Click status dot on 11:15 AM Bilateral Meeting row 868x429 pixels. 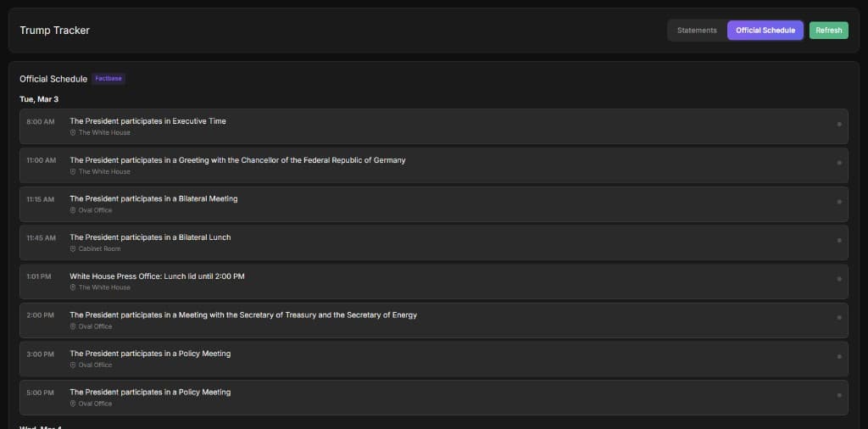(839, 202)
